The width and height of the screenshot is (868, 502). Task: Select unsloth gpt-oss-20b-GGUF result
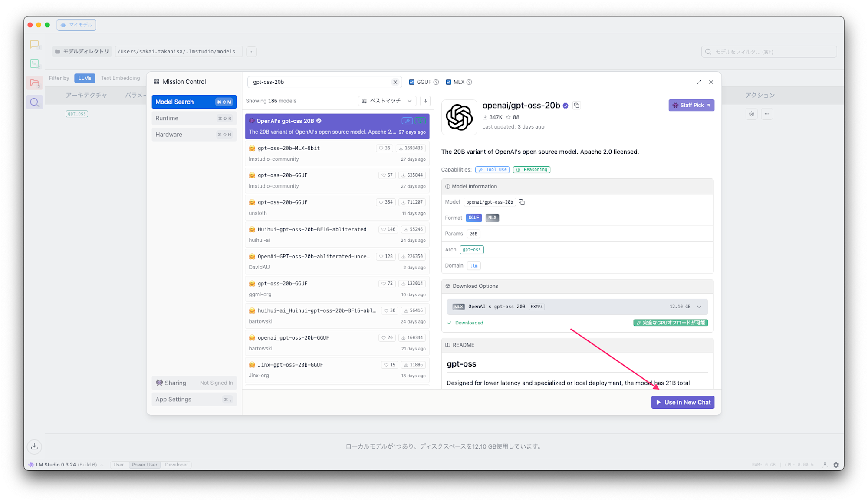click(337, 208)
